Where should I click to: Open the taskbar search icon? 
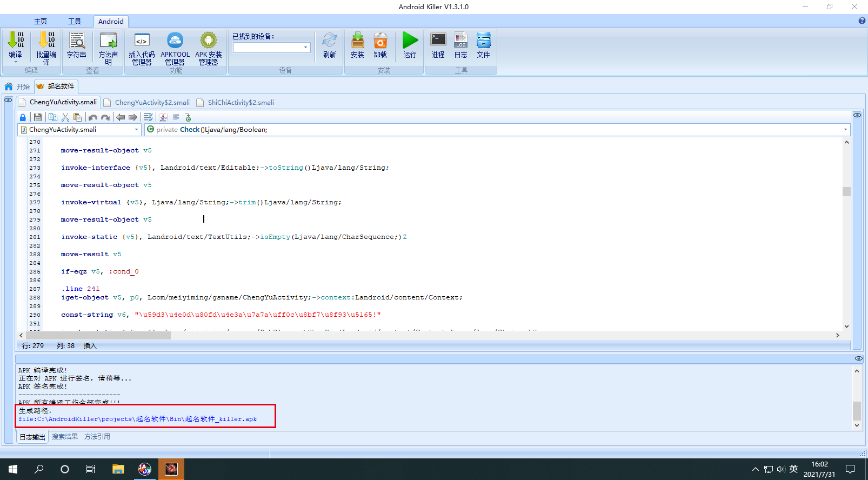point(39,469)
